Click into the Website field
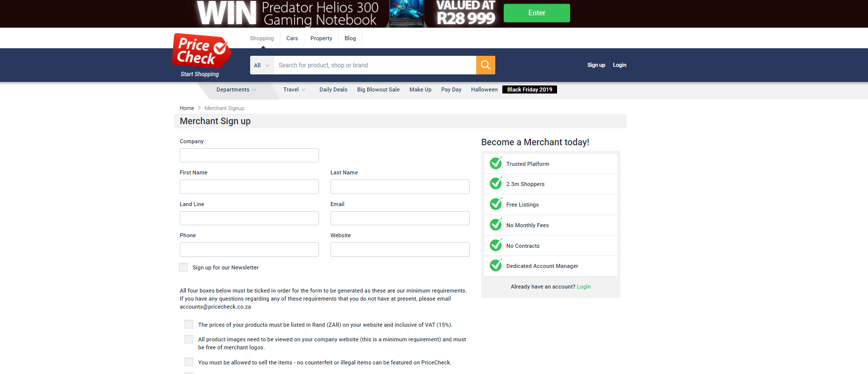868x374 pixels. coord(400,249)
